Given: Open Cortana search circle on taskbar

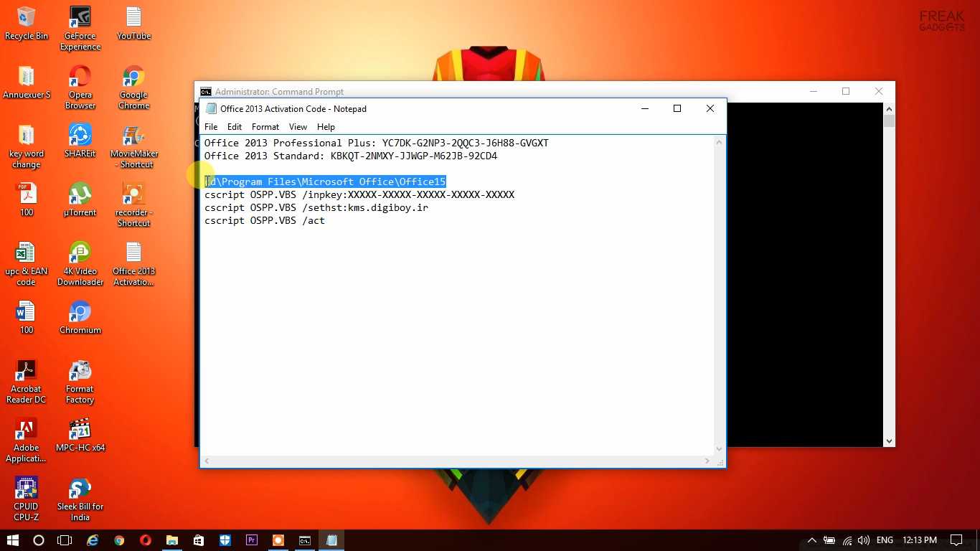Looking at the screenshot, I should [x=39, y=540].
